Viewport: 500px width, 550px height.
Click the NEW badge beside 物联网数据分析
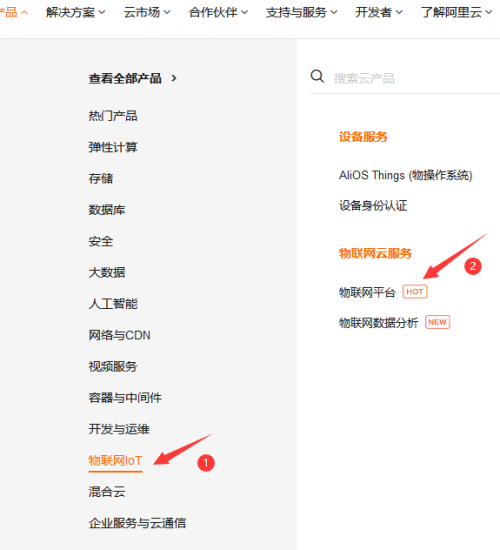coord(437,322)
